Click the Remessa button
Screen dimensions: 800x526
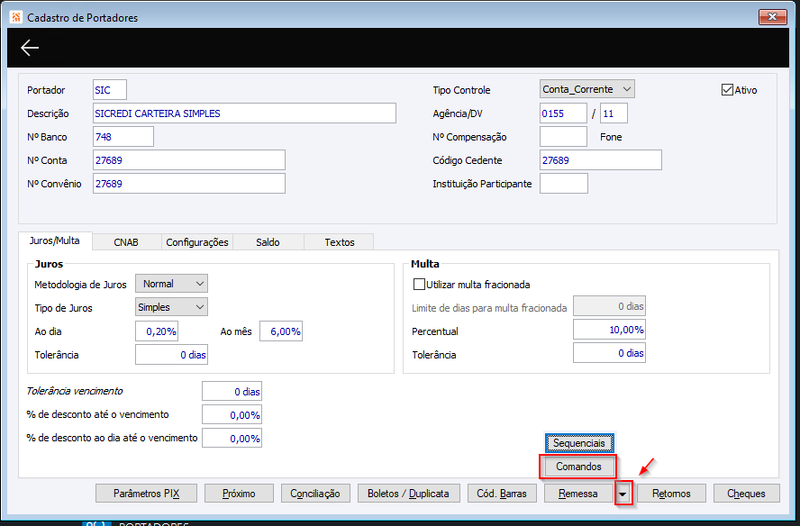(578, 493)
